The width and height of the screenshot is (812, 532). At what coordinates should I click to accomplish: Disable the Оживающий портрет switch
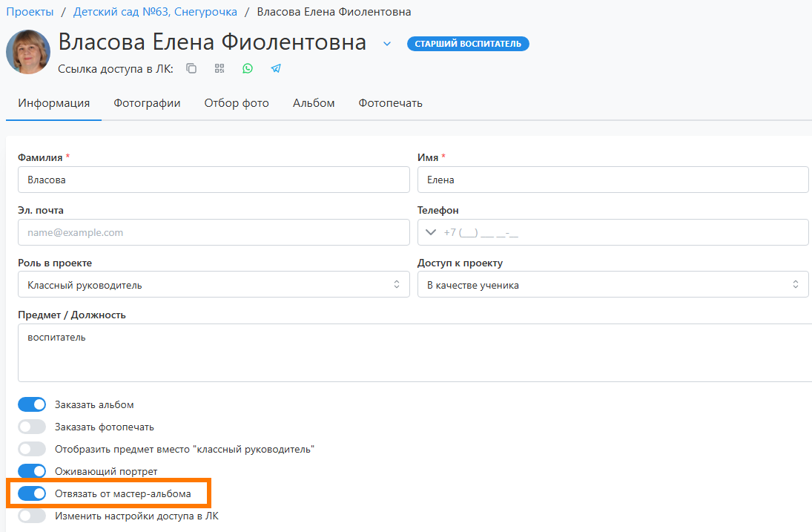coord(32,471)
